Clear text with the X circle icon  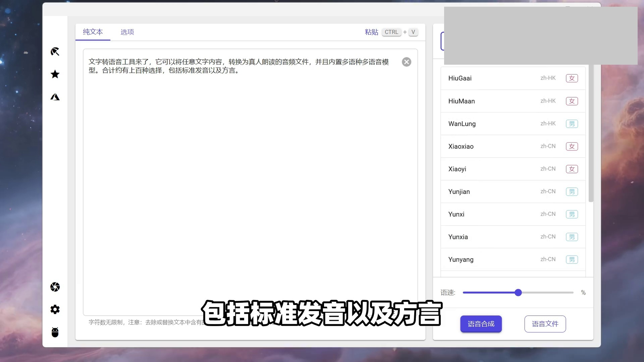point(407,62)
